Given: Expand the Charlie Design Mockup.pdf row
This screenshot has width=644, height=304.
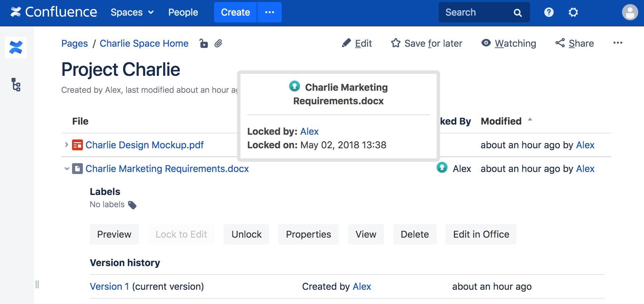Looking at the screenshot, I should click(x=67, y=145).
